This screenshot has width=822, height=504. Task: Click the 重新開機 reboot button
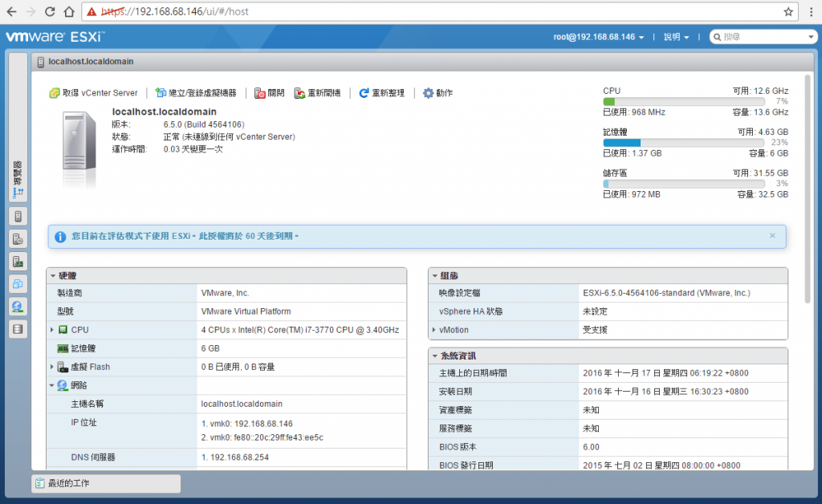pos(317,93)
